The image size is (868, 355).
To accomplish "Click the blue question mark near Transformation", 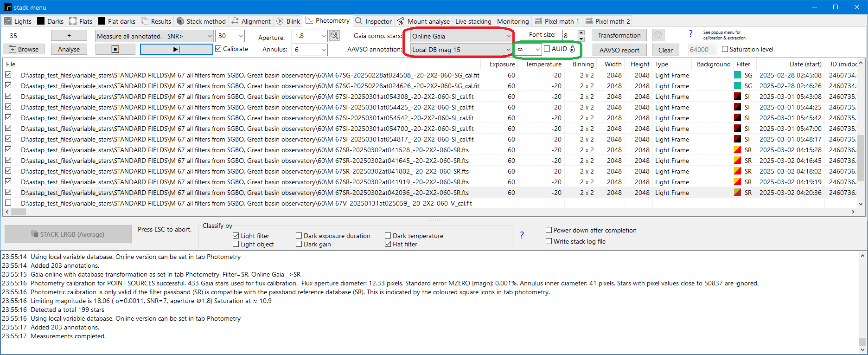I will point(690,34).
